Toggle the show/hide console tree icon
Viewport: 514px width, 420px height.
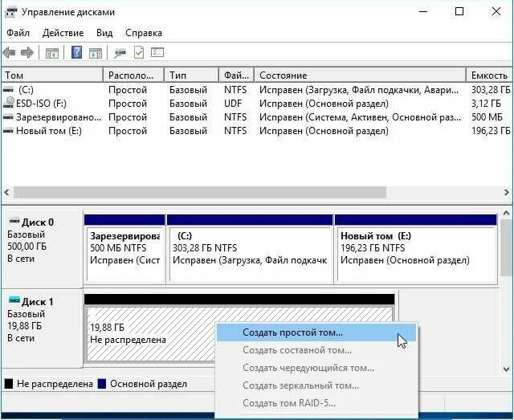pos(51,53)
